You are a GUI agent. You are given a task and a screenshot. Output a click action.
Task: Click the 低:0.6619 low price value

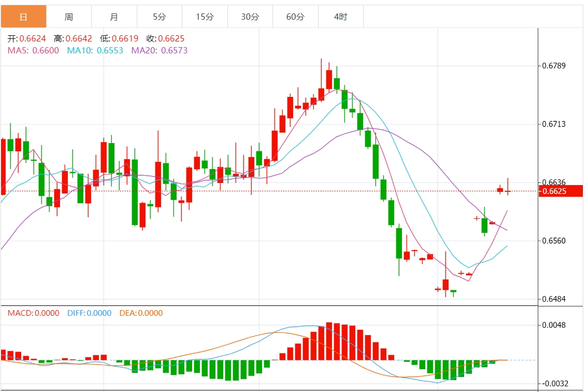(119, 39)
